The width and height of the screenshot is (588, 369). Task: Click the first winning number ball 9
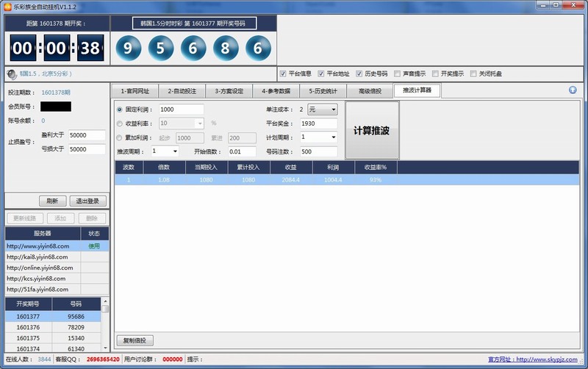click(x=129, y=49)
